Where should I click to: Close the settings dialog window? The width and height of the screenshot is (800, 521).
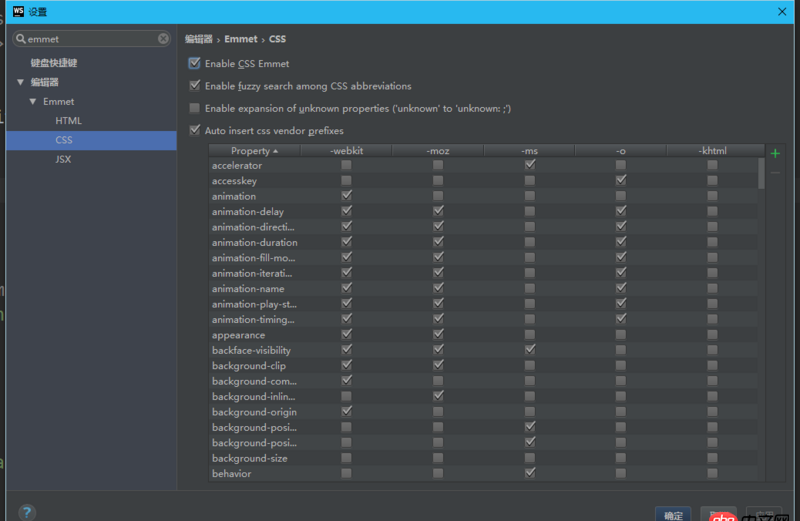coord(781,11)
